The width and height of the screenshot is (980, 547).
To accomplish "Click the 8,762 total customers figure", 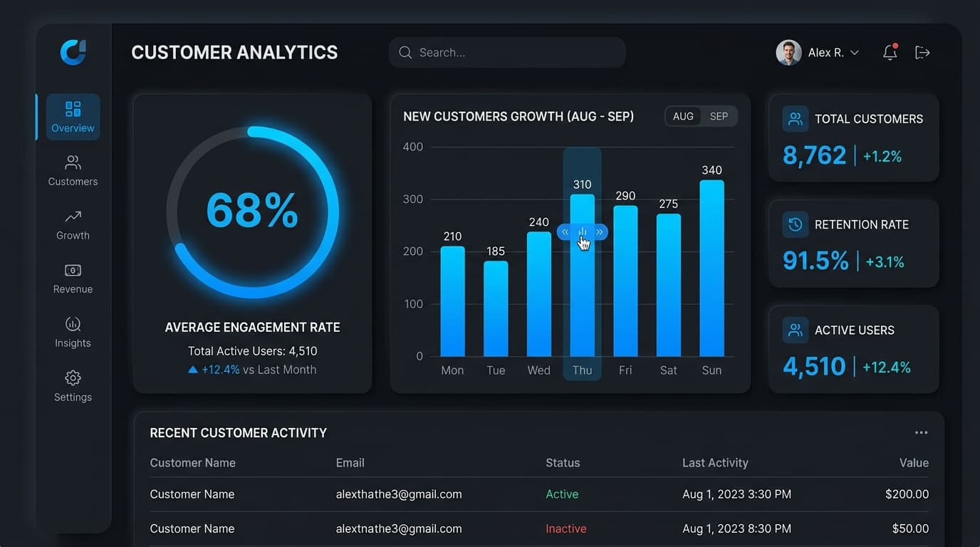I will (814, 155).
